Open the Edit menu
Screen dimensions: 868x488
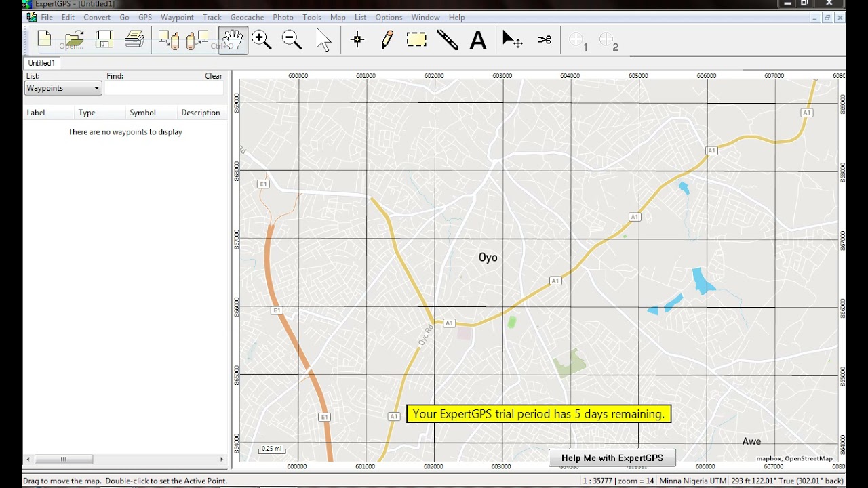tap(68, 17)
